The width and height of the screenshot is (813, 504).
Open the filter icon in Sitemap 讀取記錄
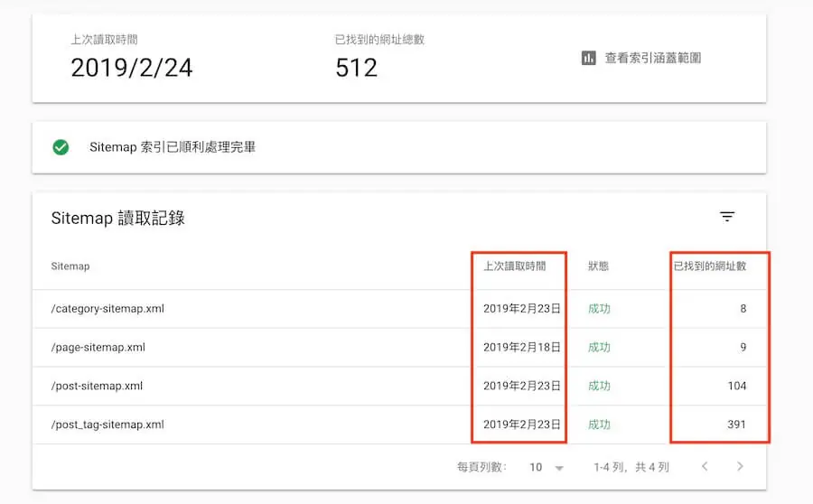pos(727,217)
